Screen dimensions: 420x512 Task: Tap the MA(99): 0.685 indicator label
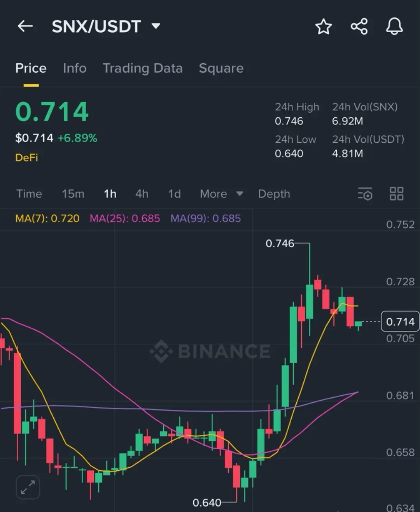click(206, 218)
